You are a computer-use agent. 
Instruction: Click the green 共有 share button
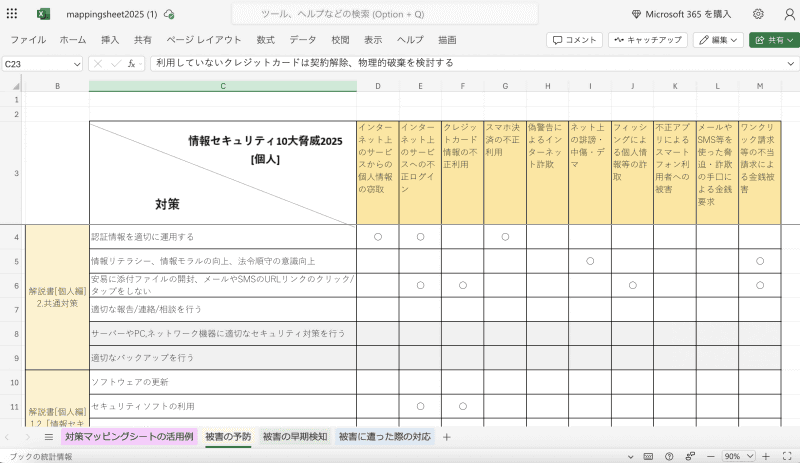pos(774,40)
